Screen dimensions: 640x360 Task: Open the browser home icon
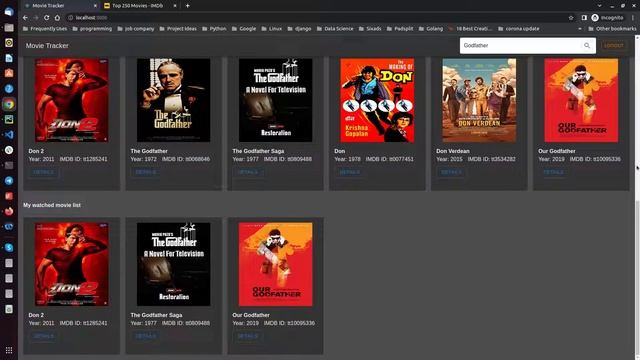click(x=57, y=18)
